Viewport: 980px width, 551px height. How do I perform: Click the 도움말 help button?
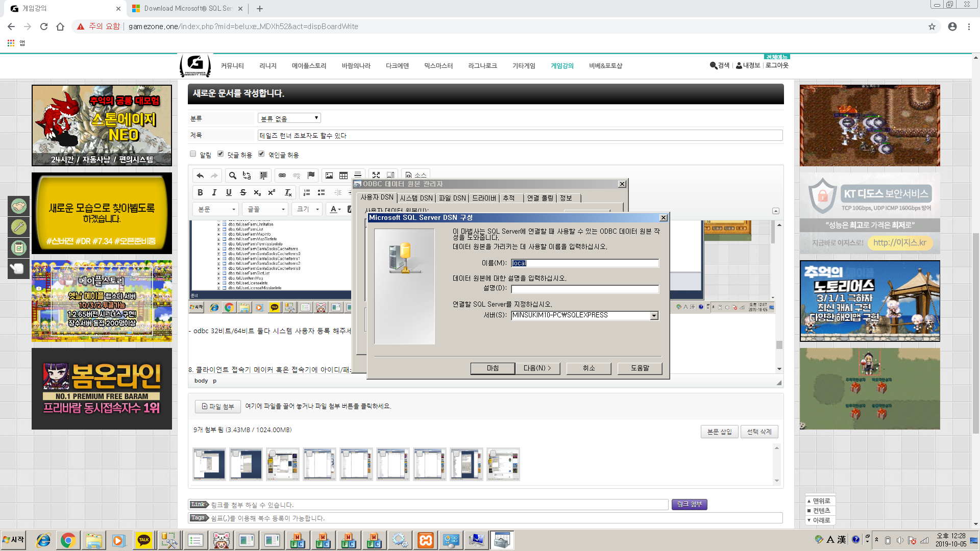click(x=640, y=368)
